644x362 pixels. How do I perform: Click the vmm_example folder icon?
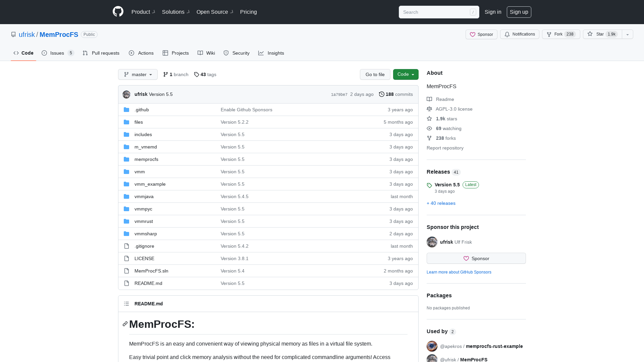pyautogui.click(x=126, y=184)
